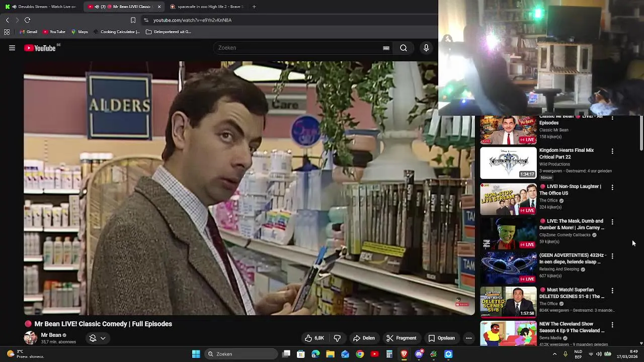The width and height of the screenshot is (644, 362).
Task: Open Superfan Deleted Scenes thumbnail
Action: [x=508, y=302]
